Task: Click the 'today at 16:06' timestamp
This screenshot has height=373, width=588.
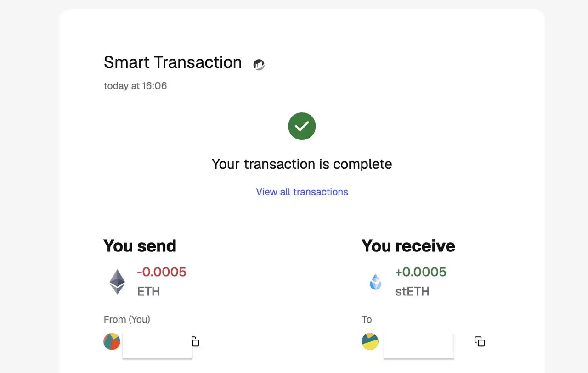Action: click(135, 86)
